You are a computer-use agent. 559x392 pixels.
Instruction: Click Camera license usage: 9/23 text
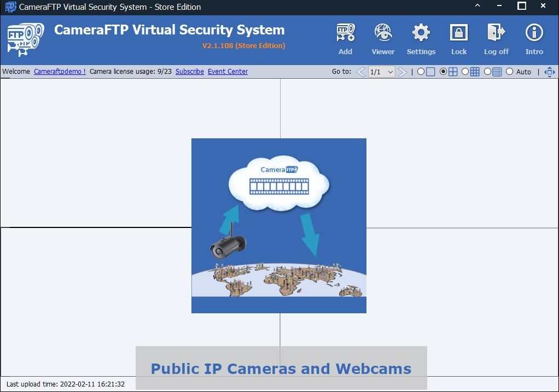131,71
